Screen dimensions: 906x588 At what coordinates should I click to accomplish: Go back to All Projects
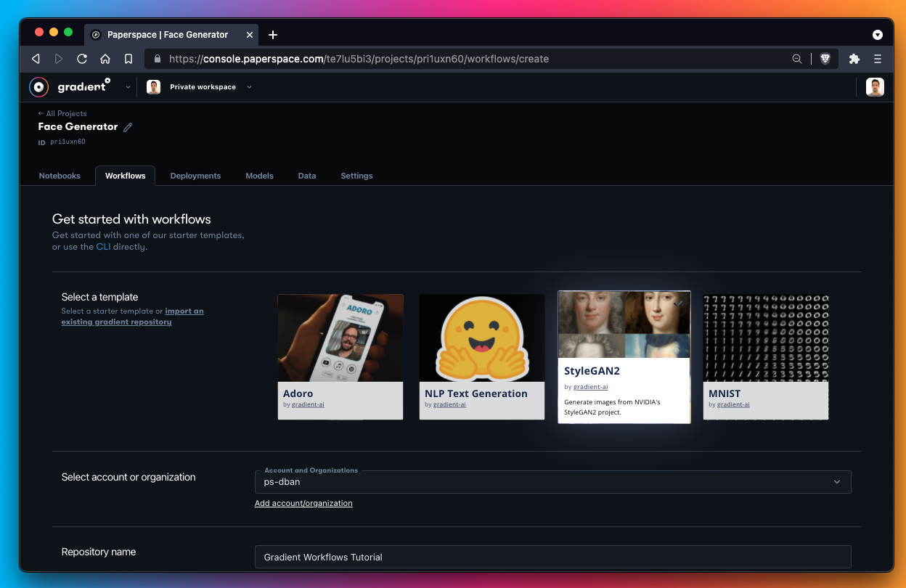point(62,113)
